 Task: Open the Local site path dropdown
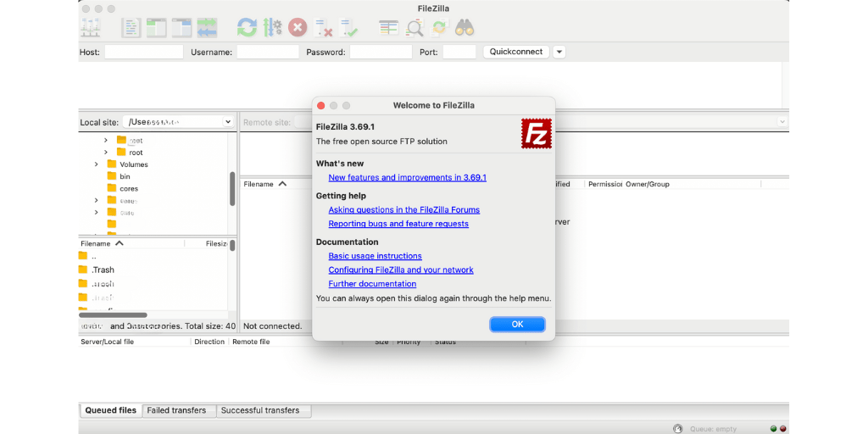[x=227, y=122]
